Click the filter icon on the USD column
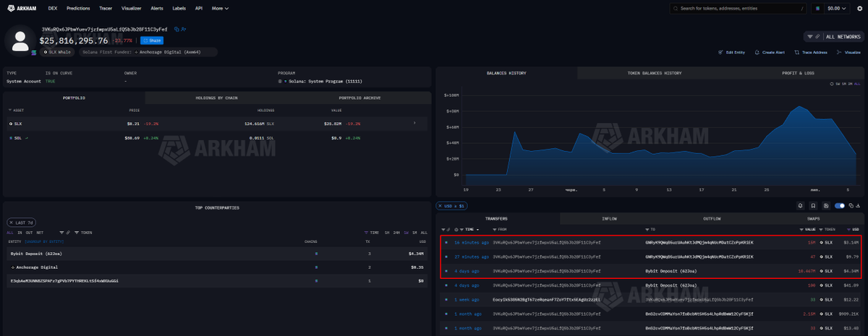Viewport: 868px width, 336px height. [848, 230]
